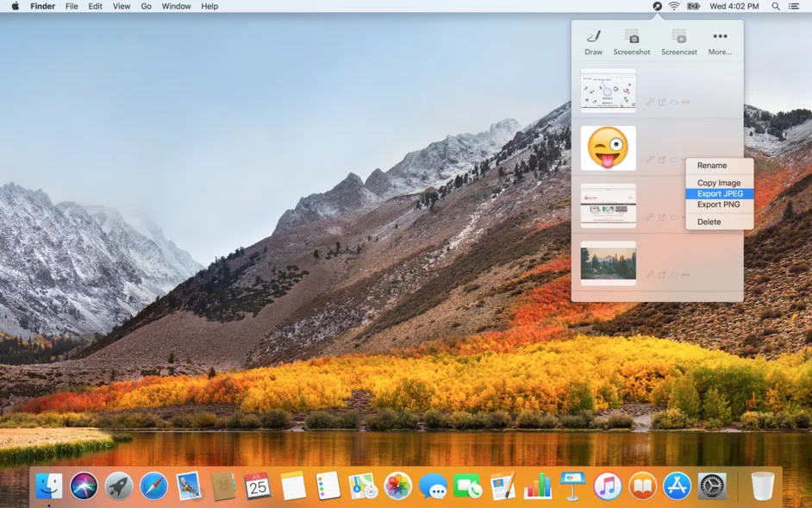Copy link icon for the emoji image
Viewport: 812px width, 508px height.
tap(650, 160)
